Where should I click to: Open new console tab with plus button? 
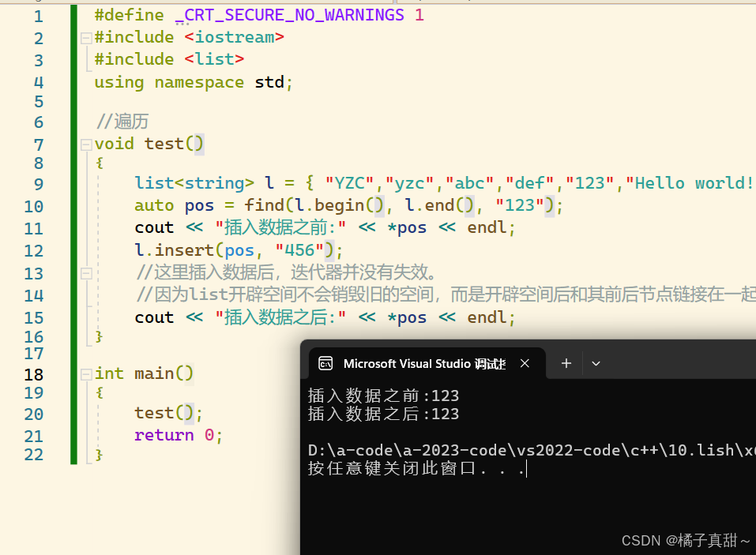click(x=566, y=363)
